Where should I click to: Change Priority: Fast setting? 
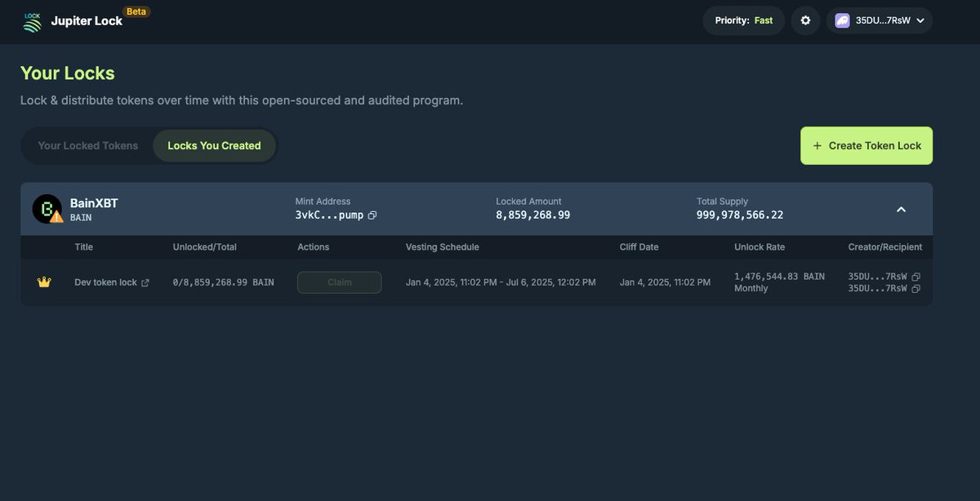point(743,20)
